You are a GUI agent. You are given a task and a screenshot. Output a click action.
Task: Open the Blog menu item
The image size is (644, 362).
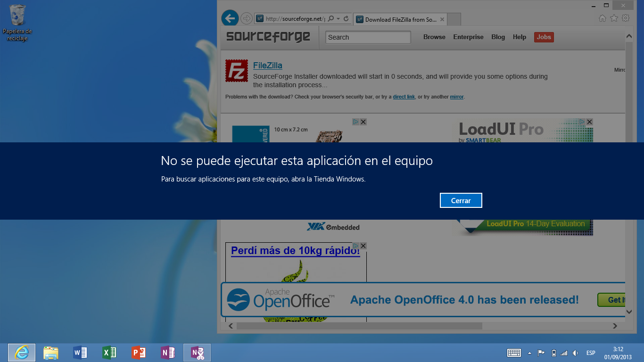[x=498, y=37]
